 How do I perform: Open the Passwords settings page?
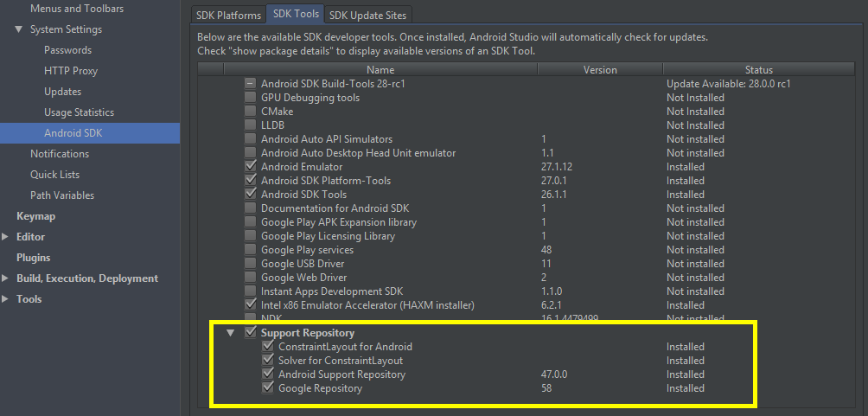tap(68, 50)
